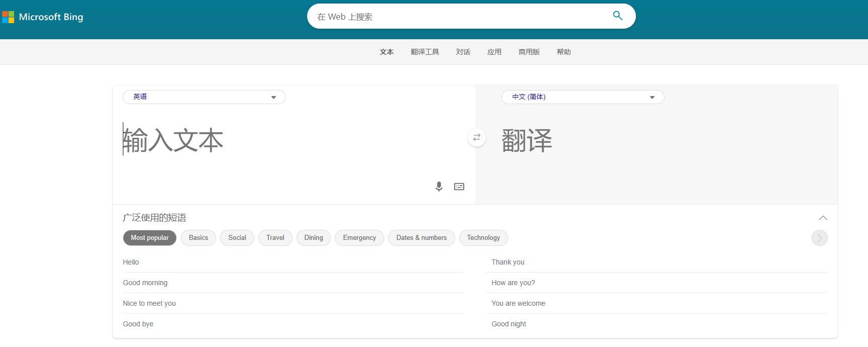The width and height of the screenshot is (868, 347).
Task: Click the 广泛使用的短语 heading
Action: 155,218
